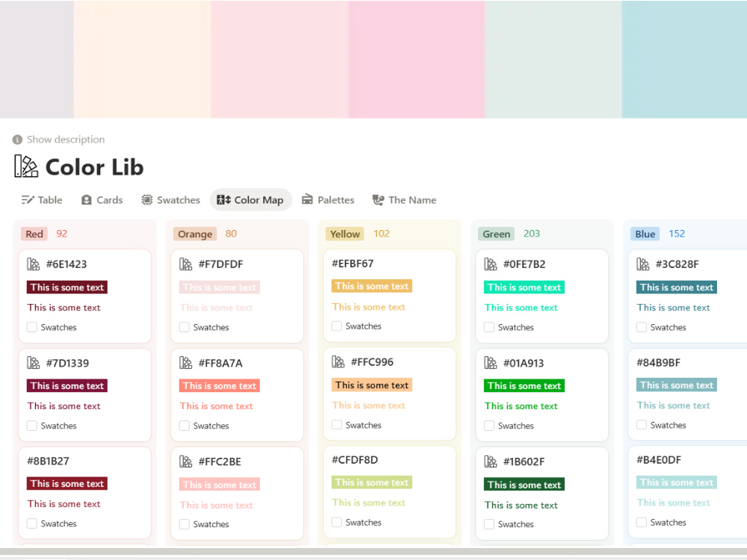Click the Swatches view chip icon
The image size is (747, 560).
coord(146,200)
